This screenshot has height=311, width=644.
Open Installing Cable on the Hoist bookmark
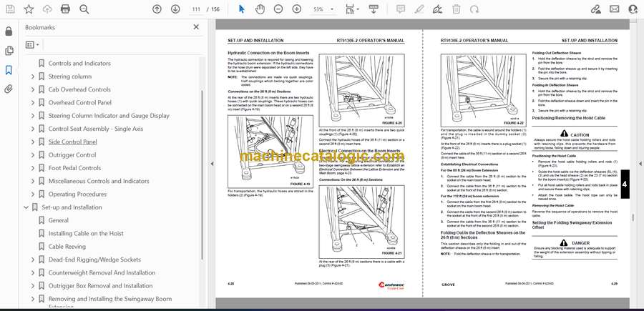[x=86, y=234]
